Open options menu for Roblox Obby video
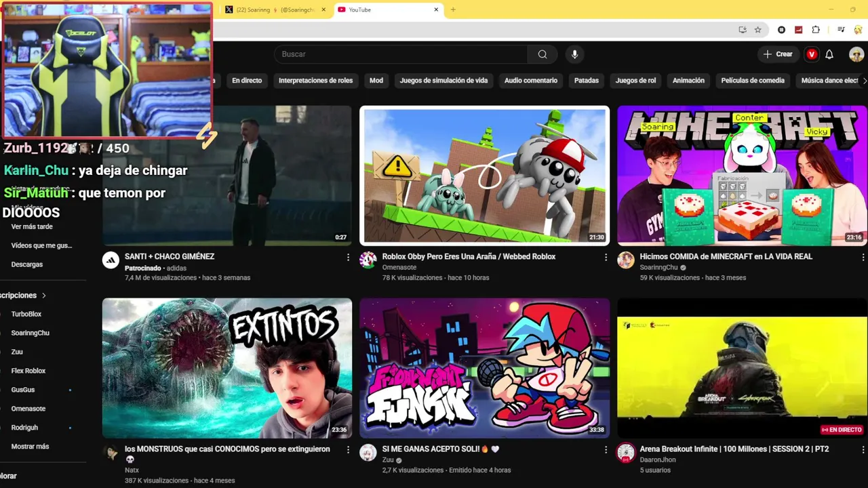The image size is (868, 488). 606,258
